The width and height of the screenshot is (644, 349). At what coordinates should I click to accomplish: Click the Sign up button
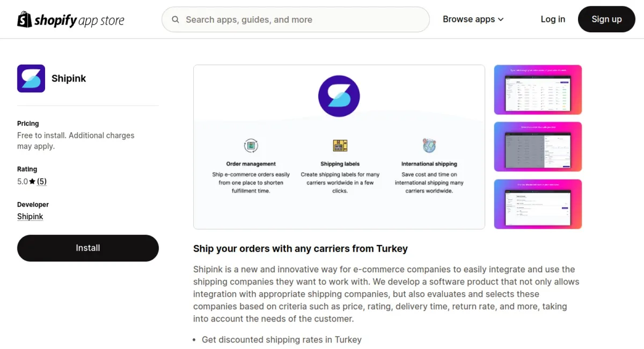coord(606,19)
